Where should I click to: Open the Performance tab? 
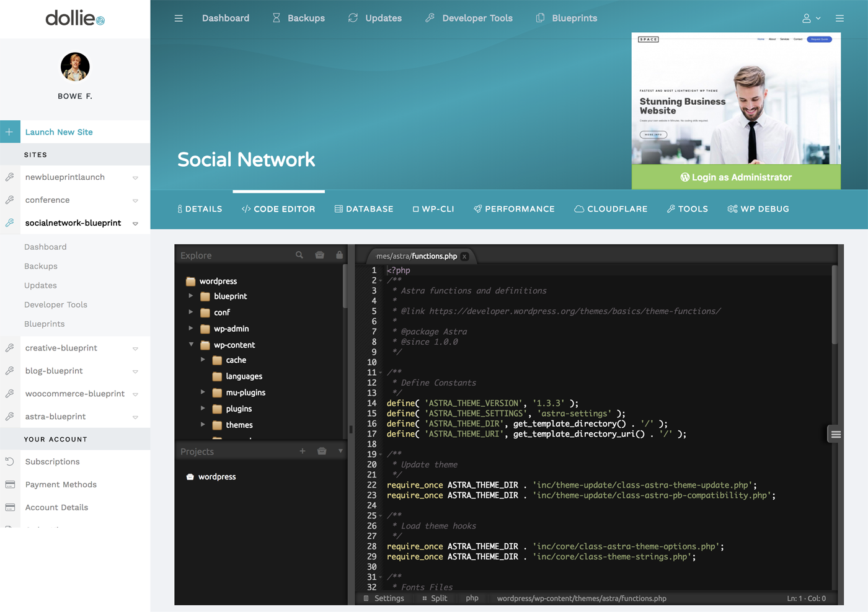pyautogui.click(x=514, y=209)
